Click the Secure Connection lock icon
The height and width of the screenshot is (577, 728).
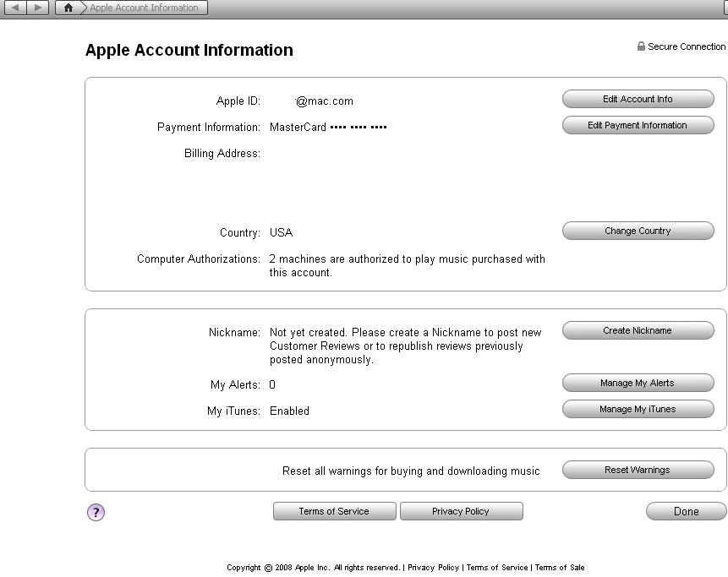pyautogui.click(x=641, y=46)
